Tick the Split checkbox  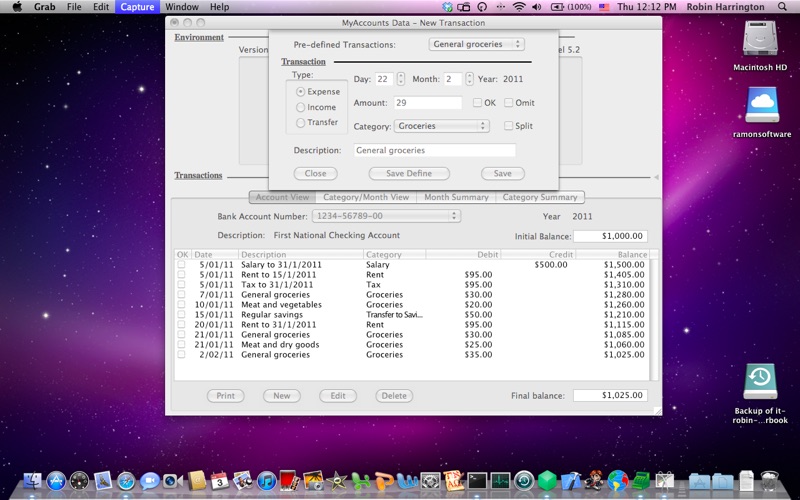tap(509, 126)
